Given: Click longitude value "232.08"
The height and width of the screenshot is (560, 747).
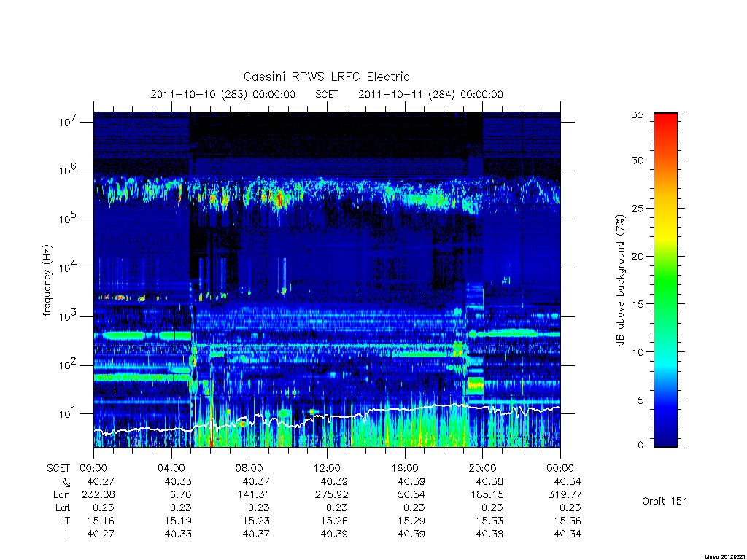Looking at the screenshot, I should tap(98, 495).
